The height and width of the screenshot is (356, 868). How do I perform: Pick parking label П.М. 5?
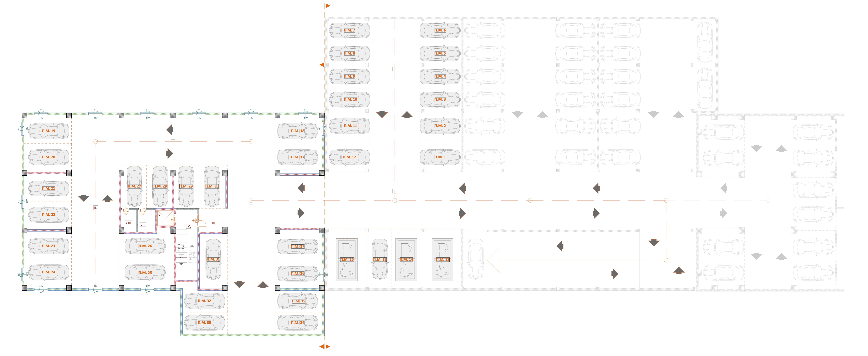click(x=440, y=53)
